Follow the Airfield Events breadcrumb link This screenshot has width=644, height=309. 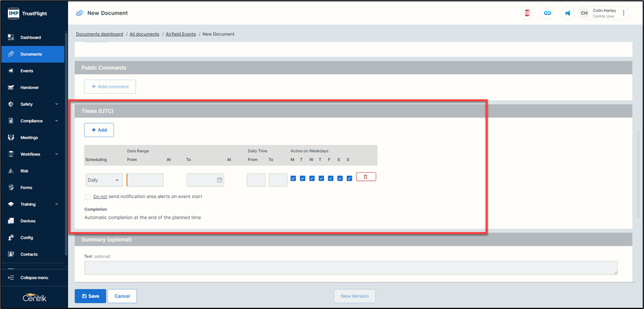(180, 34)
